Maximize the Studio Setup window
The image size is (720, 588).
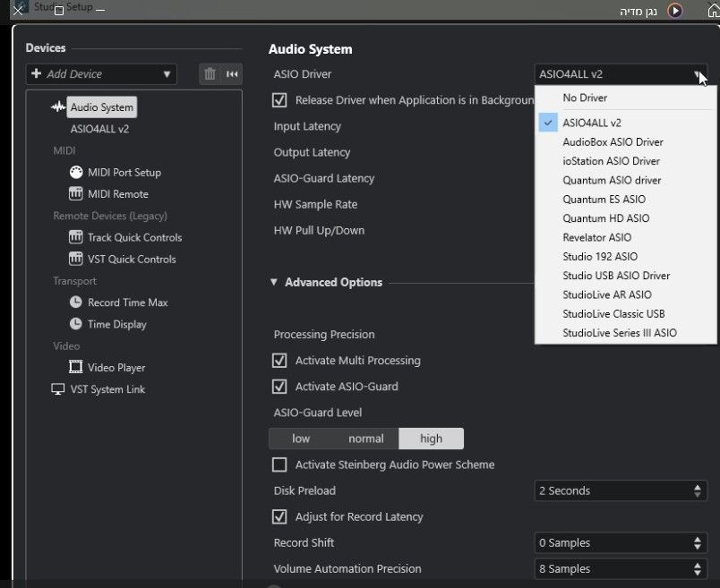(x=59, y=10)
